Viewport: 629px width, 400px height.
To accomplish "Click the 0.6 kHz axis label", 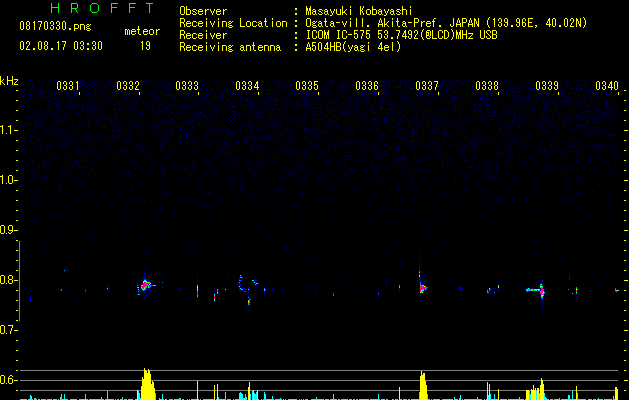I will pyautogui.click(x=7, y=380).
